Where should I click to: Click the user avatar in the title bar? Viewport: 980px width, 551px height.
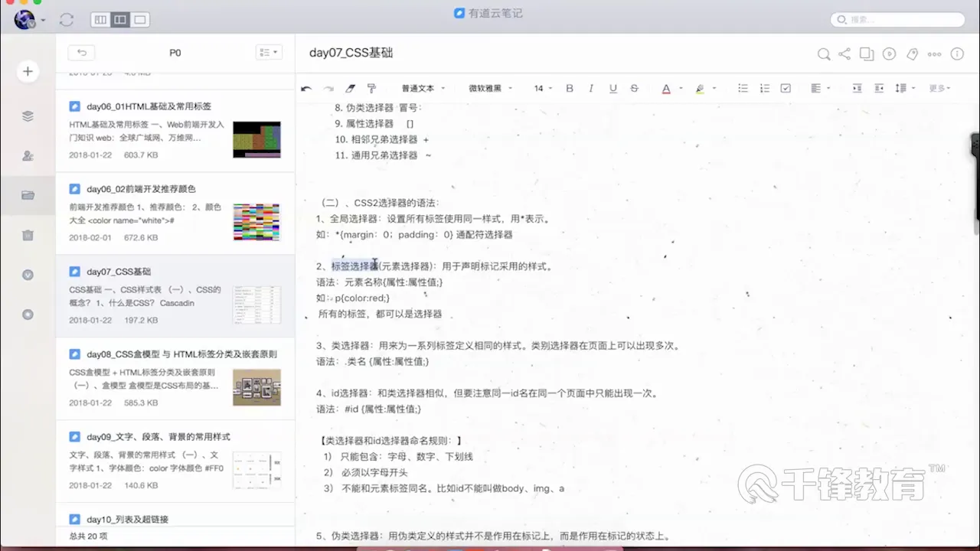[x=24, y=20]
